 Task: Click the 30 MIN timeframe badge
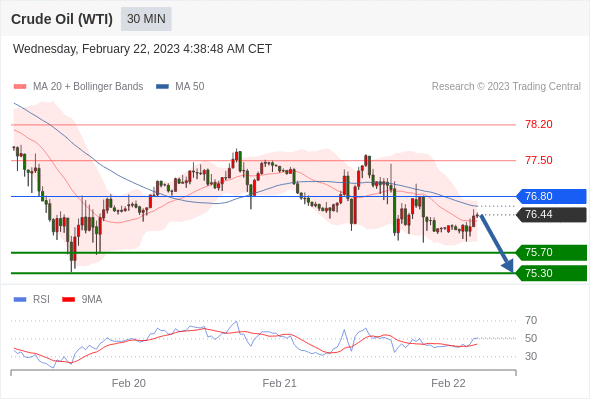coord(146,19)
